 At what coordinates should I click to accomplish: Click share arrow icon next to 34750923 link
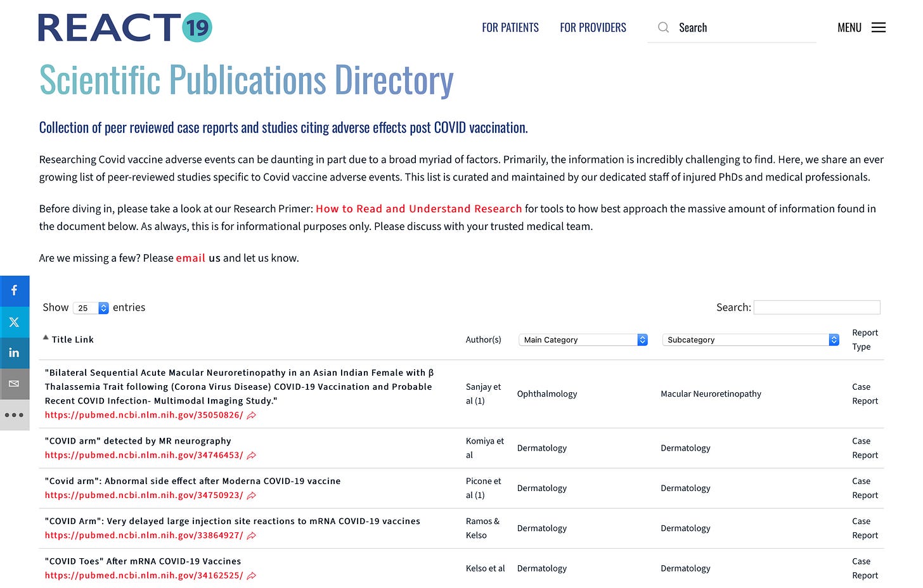click(252, 495)
